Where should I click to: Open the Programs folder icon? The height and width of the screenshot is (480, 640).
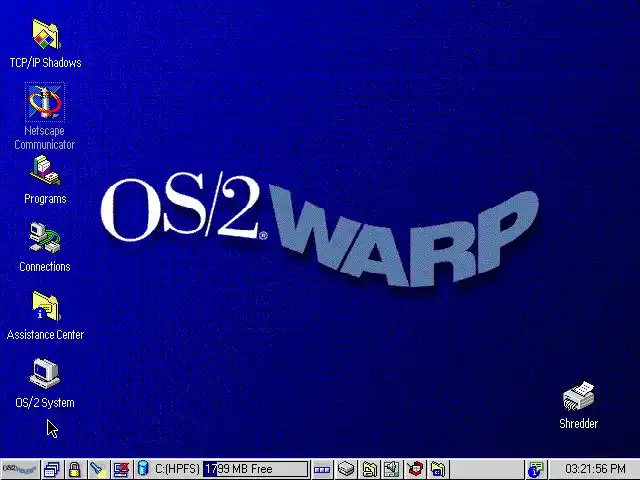click(45, 170)
